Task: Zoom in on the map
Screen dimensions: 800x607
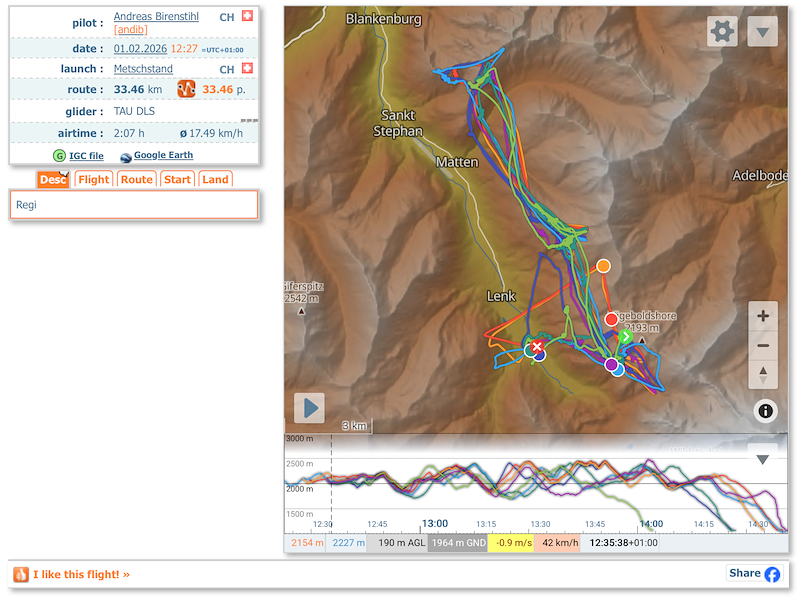Action: tap(763, 316)
